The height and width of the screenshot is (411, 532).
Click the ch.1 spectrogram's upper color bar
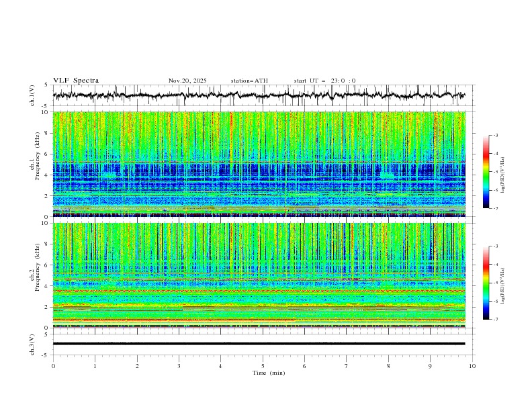point(486,171)
